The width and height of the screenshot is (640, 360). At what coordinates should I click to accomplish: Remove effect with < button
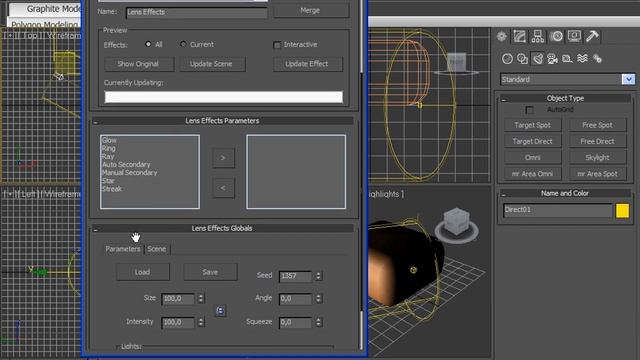(x=223, y=188)
